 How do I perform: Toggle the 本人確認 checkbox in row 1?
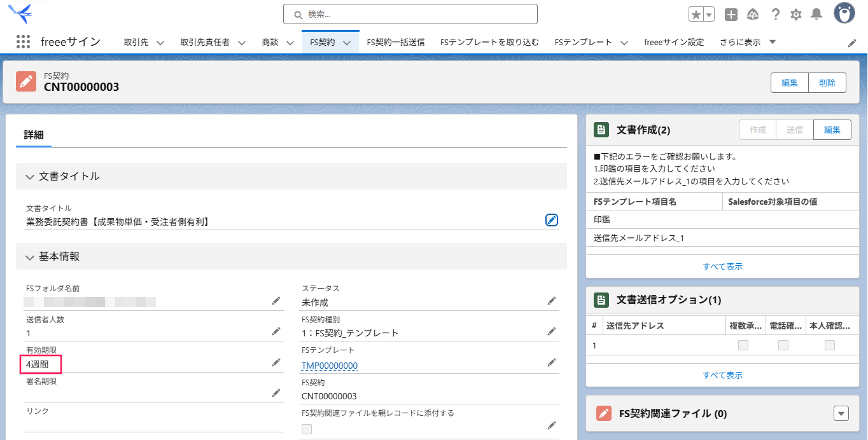click(x=829, y=345)
